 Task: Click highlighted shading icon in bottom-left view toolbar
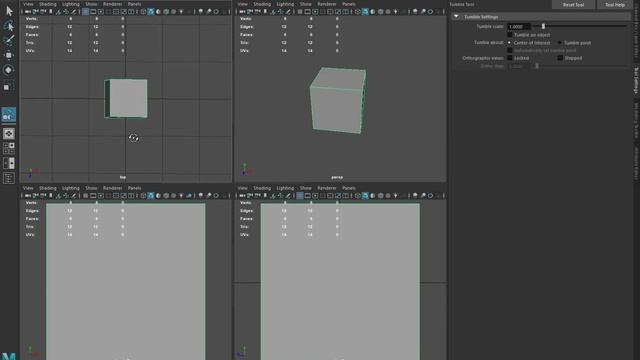pos(151,196)
